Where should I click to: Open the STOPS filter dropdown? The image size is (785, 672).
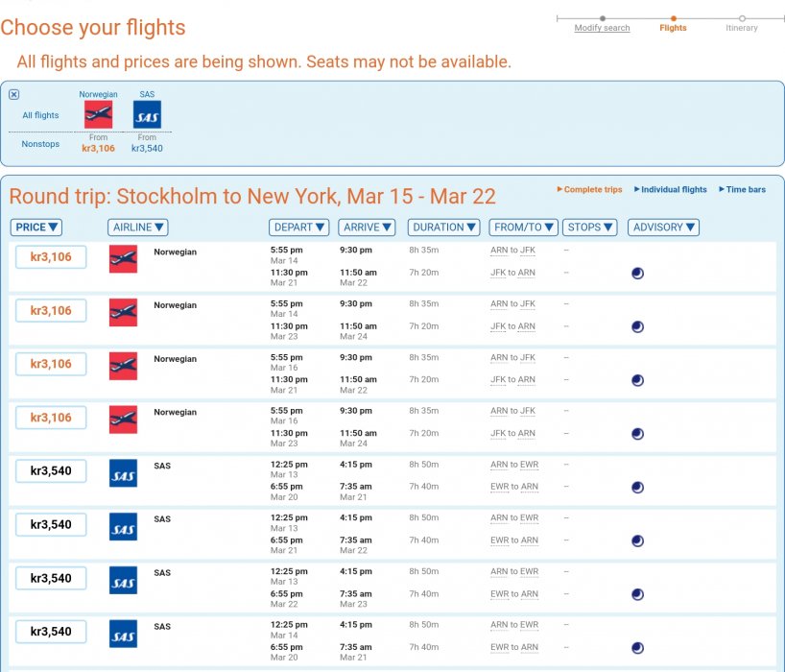pyautogui.click(x=590, y=228)
